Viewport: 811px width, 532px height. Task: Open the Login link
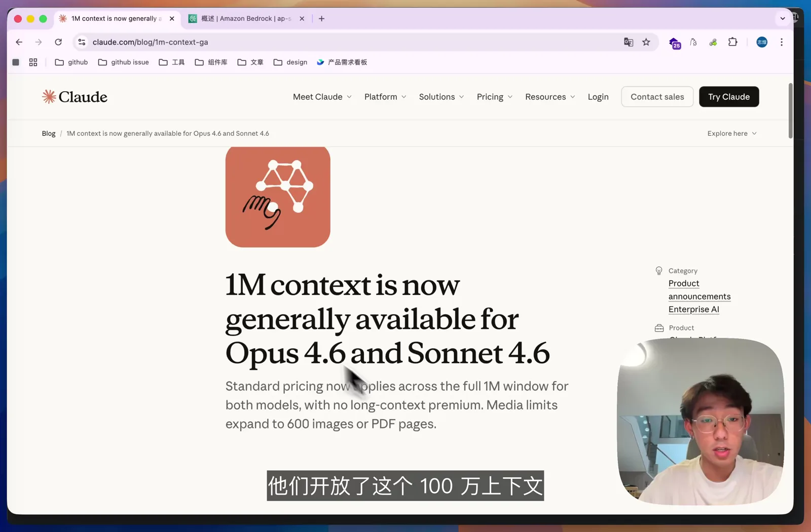point(598,97)
